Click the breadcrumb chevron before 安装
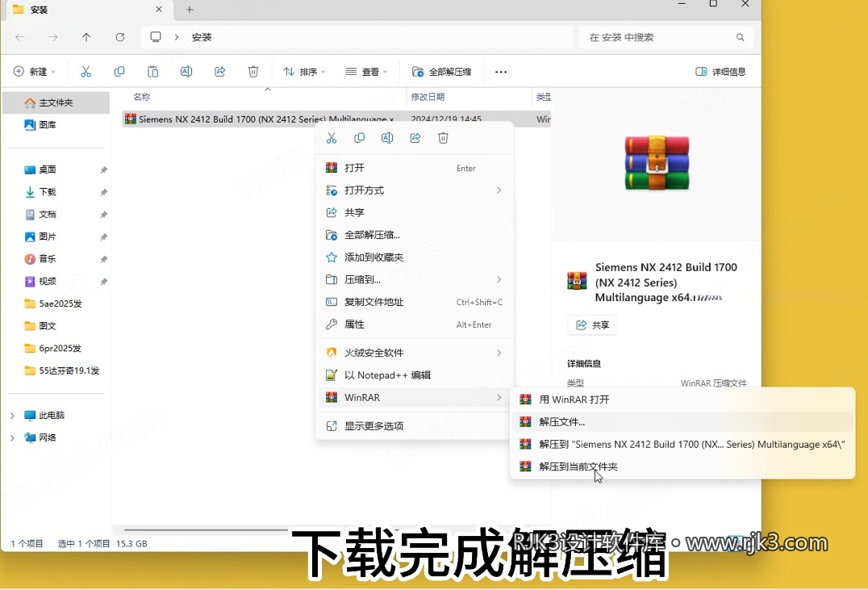This screenshot has width=868, height=590. 177,37
